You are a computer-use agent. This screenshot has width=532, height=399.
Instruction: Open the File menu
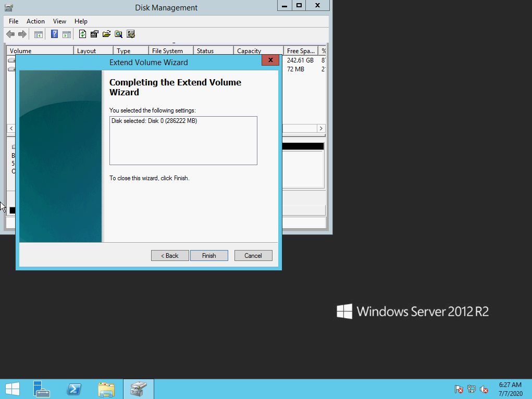tap(14, 21)
